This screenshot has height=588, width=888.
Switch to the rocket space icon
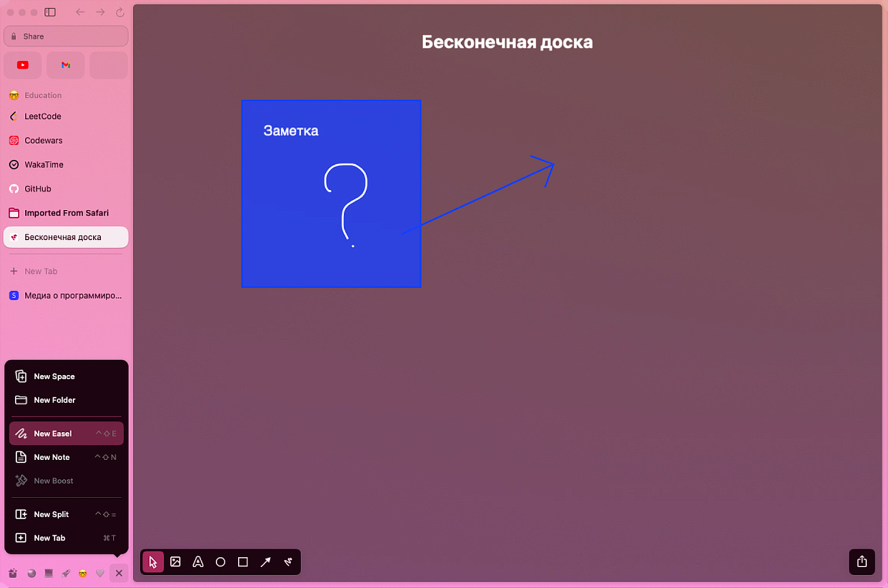[66, 573]
